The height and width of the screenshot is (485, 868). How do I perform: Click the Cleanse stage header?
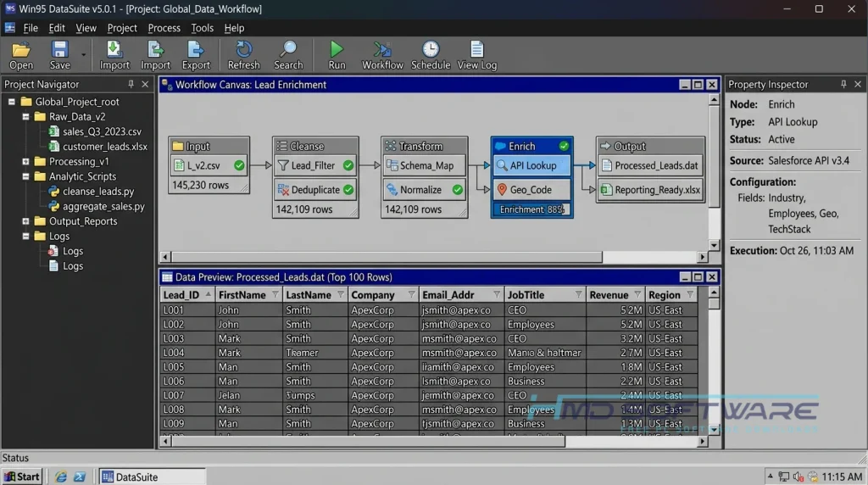pyautogui.click(x=315, y=146)
